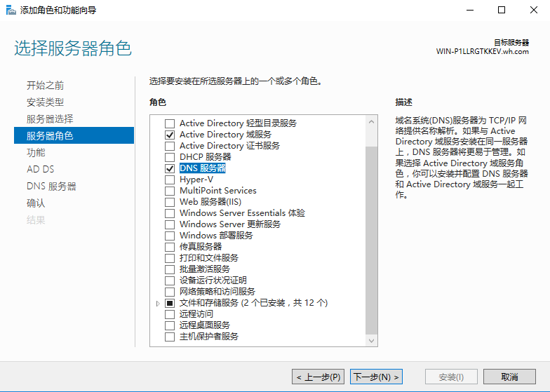The width and height of the screenshot is (550, 392).
Task: Open the 安装类型 wizard step
Action: pos(45,102)
